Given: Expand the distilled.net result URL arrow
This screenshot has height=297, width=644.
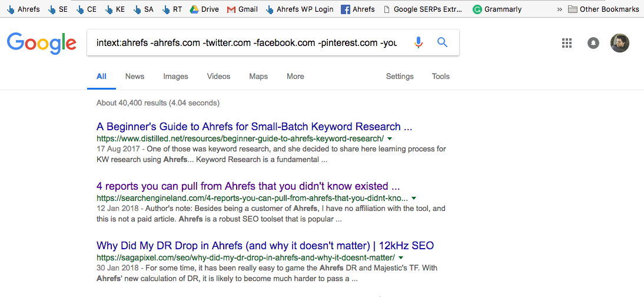Looking at the screenshot, I should [390, 138].
